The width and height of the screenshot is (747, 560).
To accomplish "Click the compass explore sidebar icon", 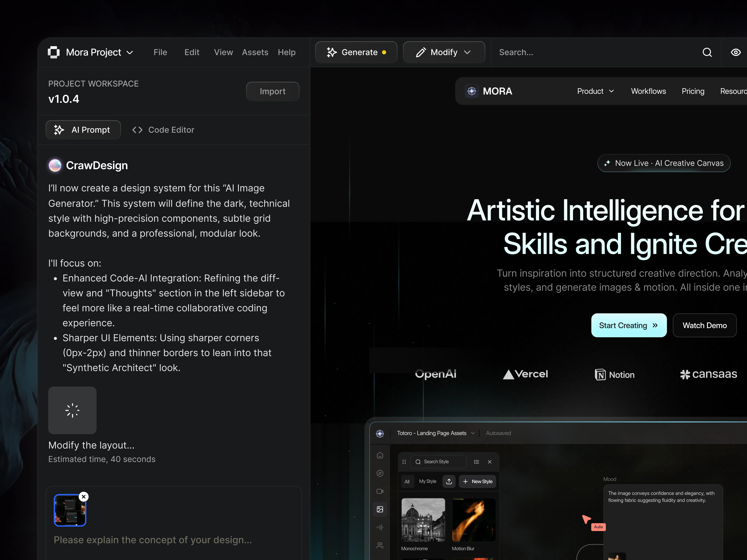I will [x=380, y=473].
